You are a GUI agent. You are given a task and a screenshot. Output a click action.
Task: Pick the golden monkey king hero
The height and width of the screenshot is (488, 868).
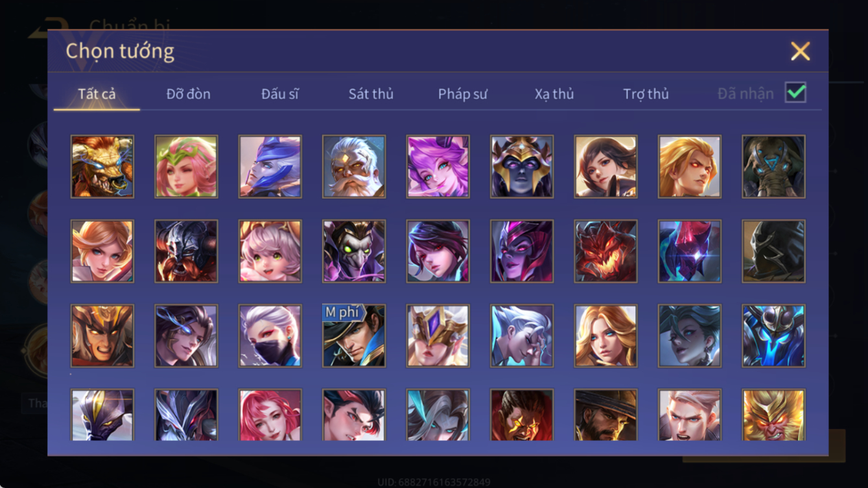coord(773,415)
